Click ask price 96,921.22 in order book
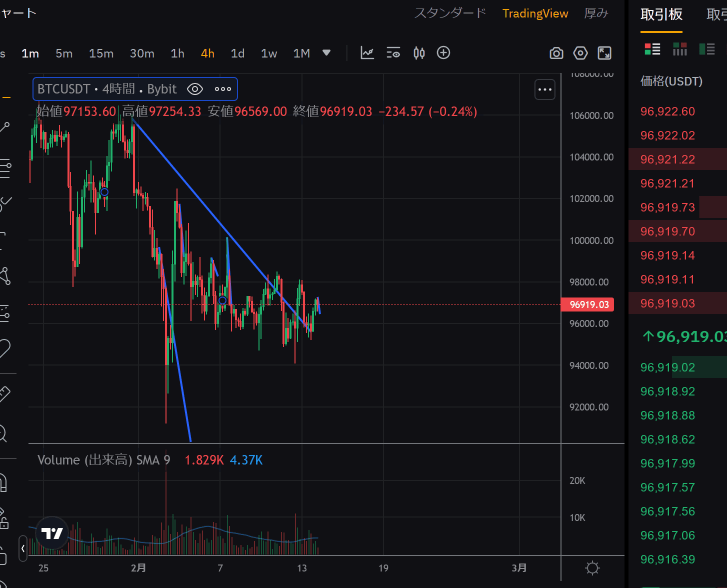Image resolution: width=727 pixels, height=588 pixels. click(x=667, y=159)
